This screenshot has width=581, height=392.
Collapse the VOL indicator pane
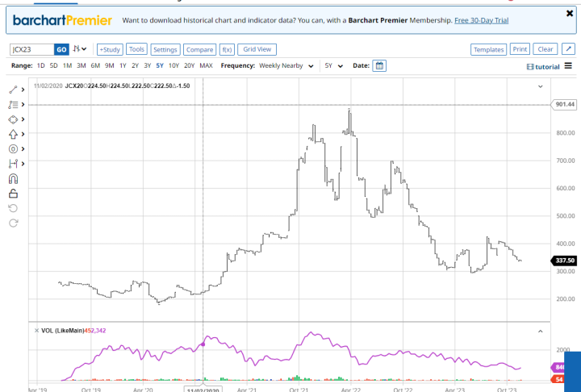(540, 330)
